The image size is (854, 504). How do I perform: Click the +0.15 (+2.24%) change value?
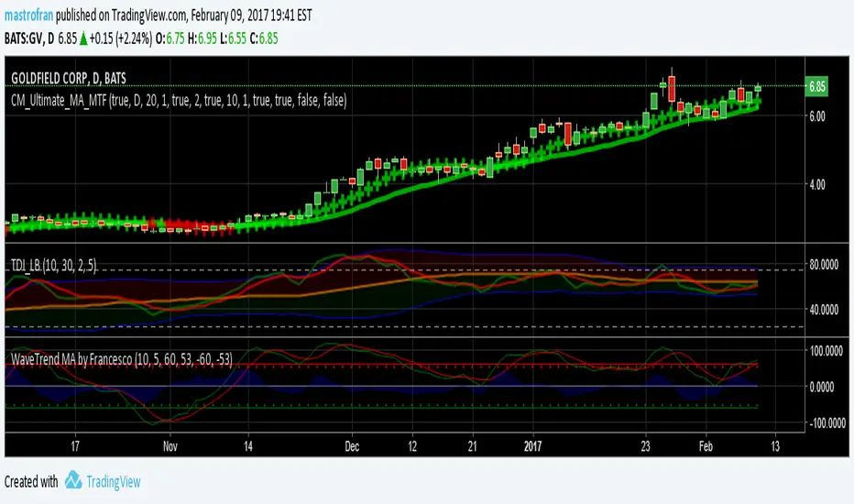(121, 38)
